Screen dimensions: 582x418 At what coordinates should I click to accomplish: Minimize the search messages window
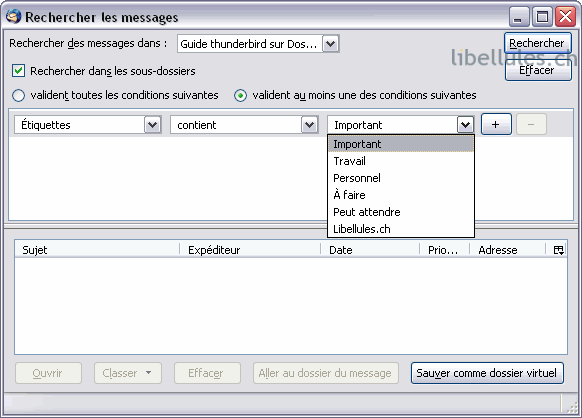tap(519, 17)
